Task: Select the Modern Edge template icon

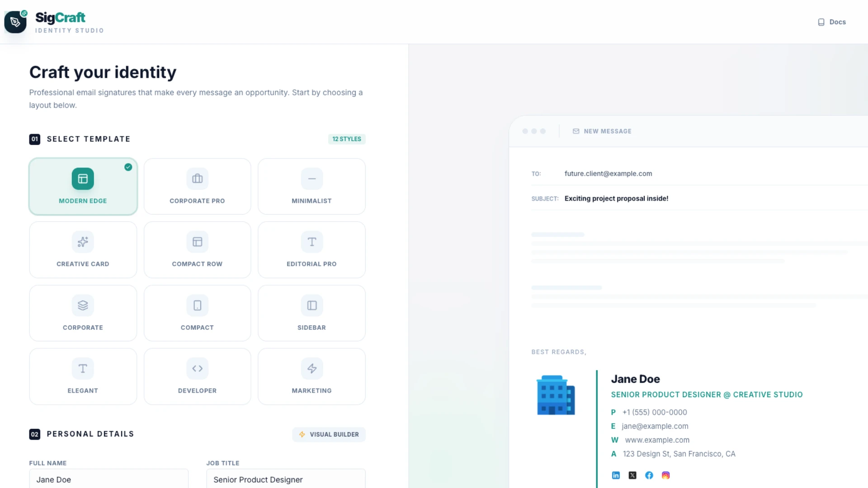Action: (x=83, y=178)
